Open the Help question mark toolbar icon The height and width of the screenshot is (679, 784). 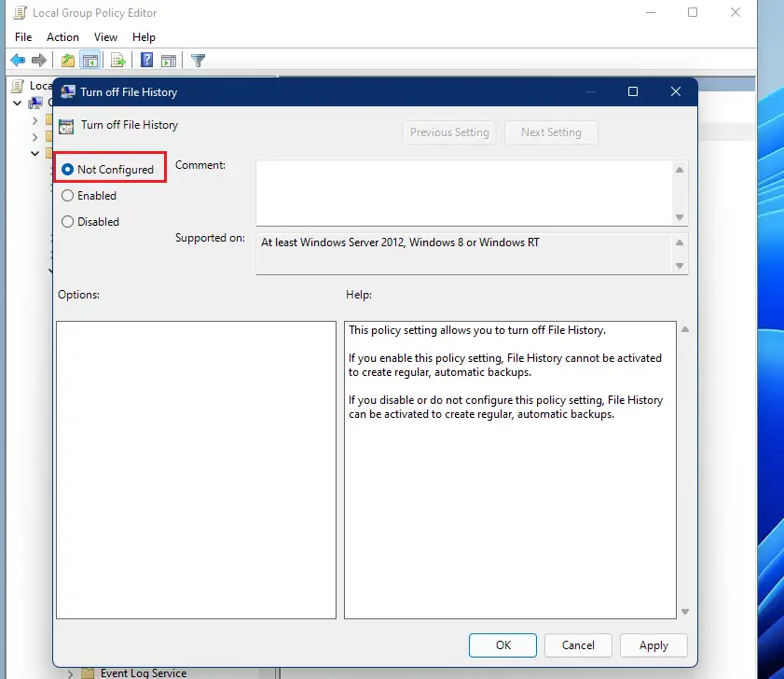pos(146,60)
